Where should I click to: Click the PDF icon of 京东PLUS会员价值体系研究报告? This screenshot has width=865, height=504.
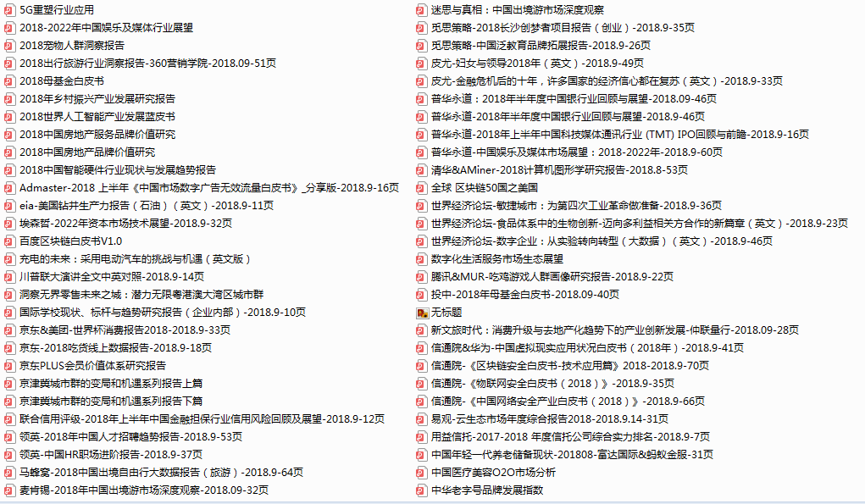point(9,366)
